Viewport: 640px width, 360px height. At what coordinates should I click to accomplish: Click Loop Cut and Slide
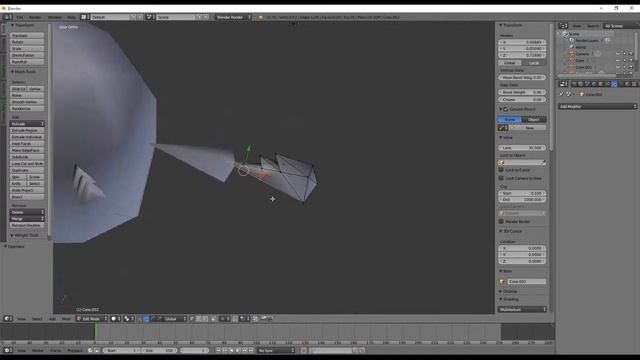[x=27, y=163]
